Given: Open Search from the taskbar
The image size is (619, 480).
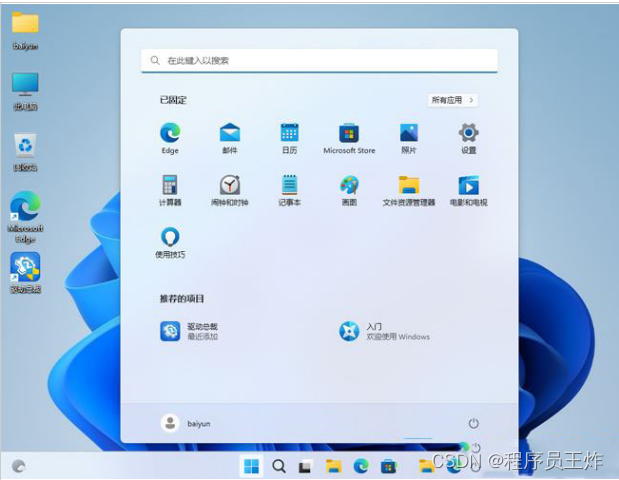Looking at the screenshot, I should (279, 466).
